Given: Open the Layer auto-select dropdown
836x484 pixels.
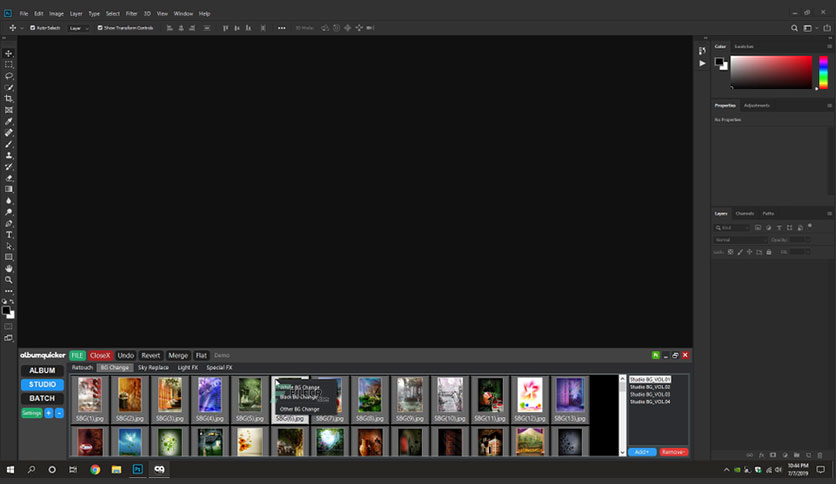Looking at the screenshot, I should pos(78,28).
